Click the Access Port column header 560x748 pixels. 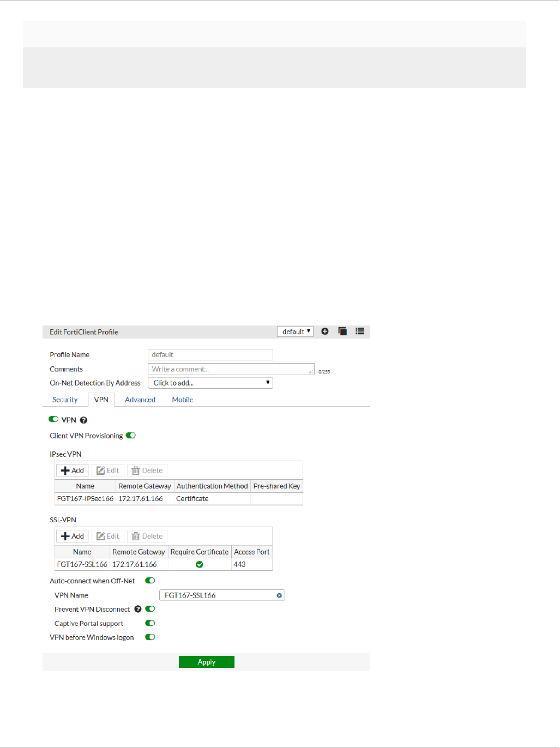(x=252, y=552)
